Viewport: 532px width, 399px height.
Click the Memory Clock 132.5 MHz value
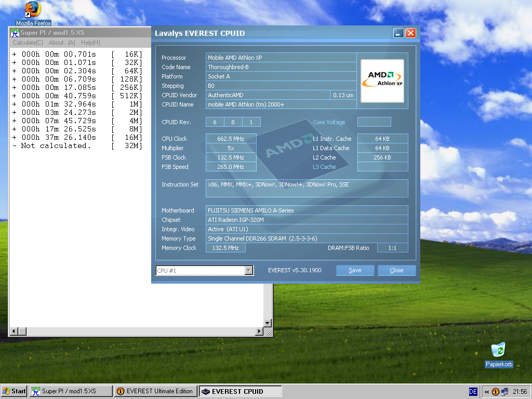click(225, 248)
